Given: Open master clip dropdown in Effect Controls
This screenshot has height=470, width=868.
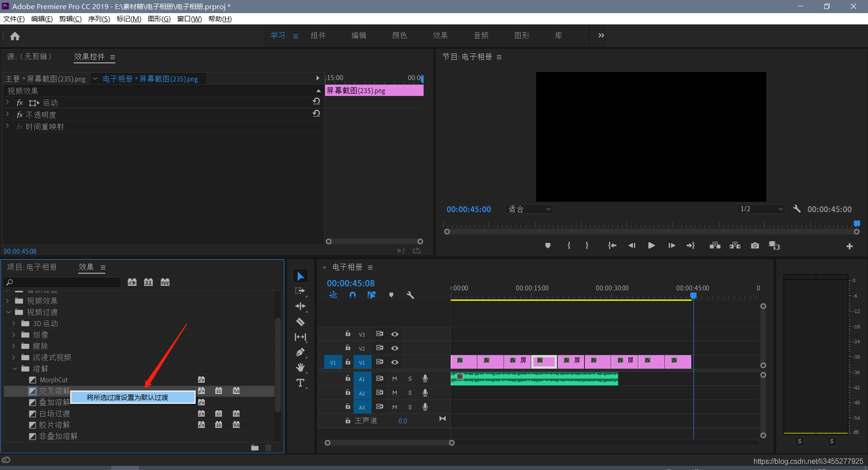Looking at the screenshot, I should tap(95, 79).
